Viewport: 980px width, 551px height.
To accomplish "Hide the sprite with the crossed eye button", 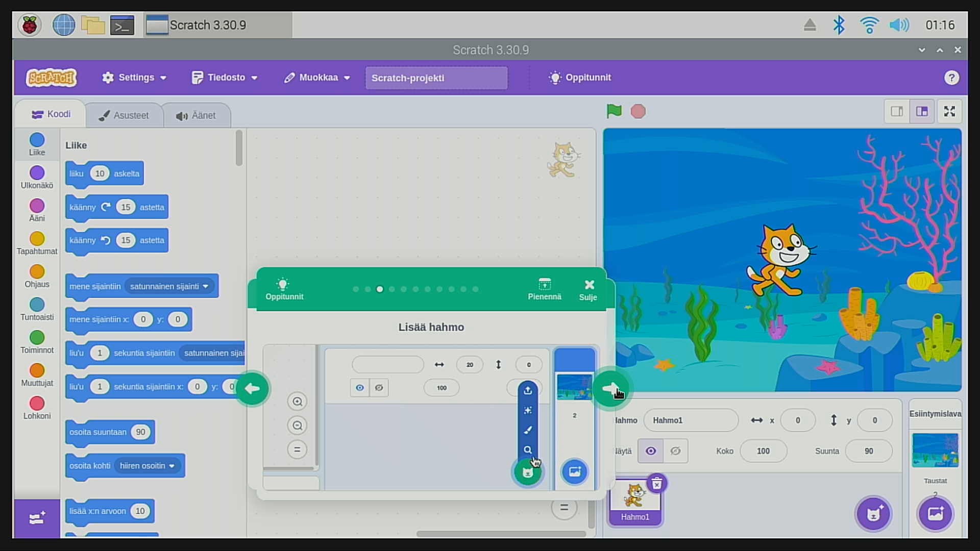I will click(x=675, y=451).
